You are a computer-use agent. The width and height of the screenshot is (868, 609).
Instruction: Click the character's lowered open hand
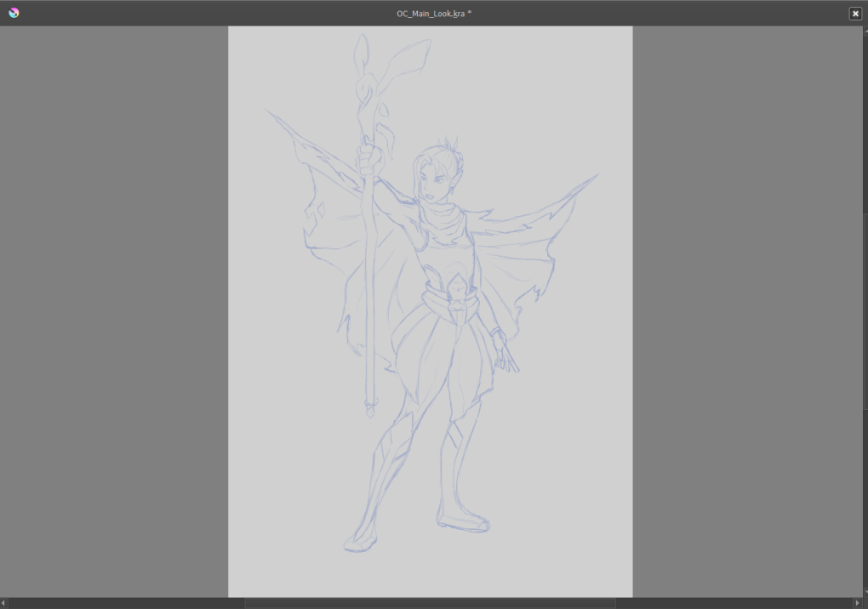[507, 356]
